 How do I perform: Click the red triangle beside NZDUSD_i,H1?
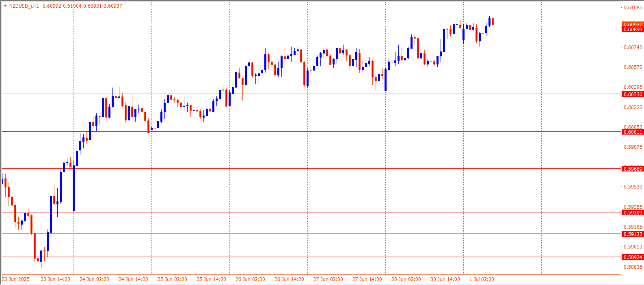tap(5, 6)
